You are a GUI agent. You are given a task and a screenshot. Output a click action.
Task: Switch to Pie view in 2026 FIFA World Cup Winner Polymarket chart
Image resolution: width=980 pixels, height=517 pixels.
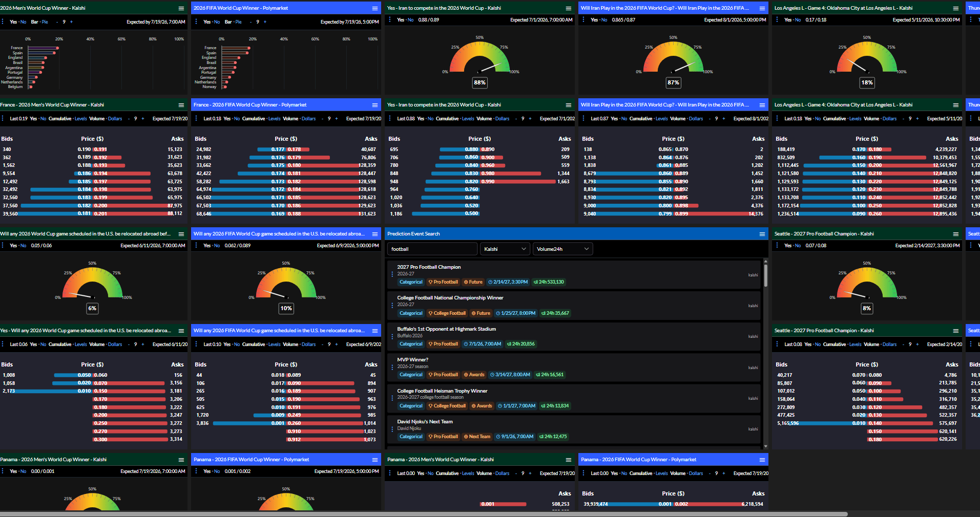[x=239, y=22]
